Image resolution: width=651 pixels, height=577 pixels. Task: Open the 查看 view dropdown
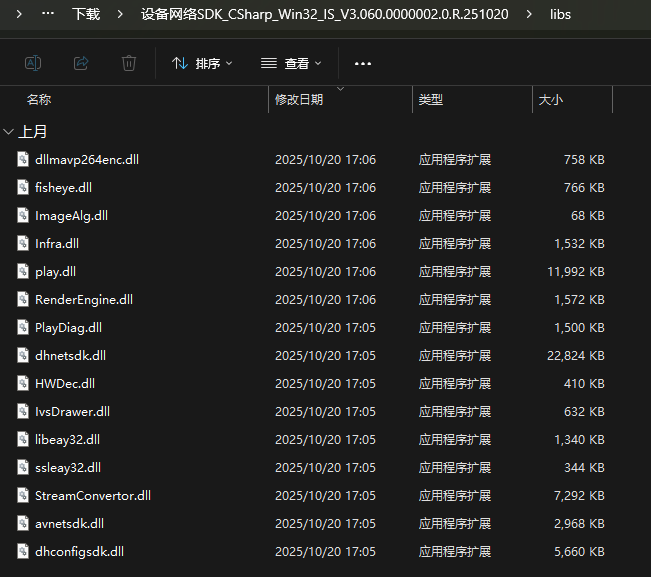(291, 63)
